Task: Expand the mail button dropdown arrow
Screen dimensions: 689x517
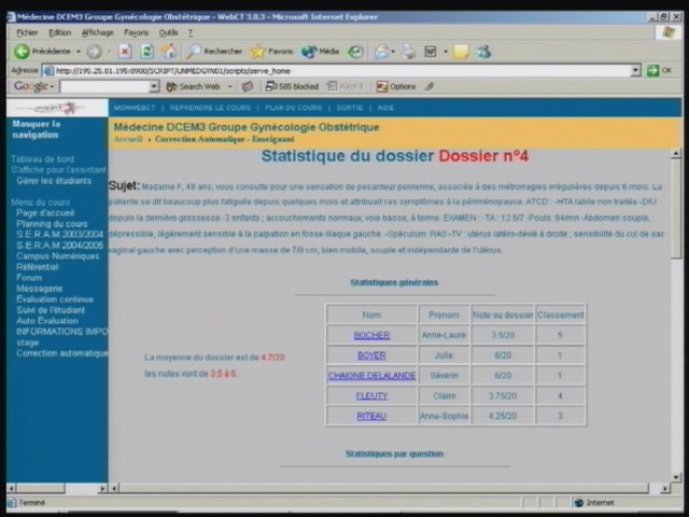Action: point(393,51)
